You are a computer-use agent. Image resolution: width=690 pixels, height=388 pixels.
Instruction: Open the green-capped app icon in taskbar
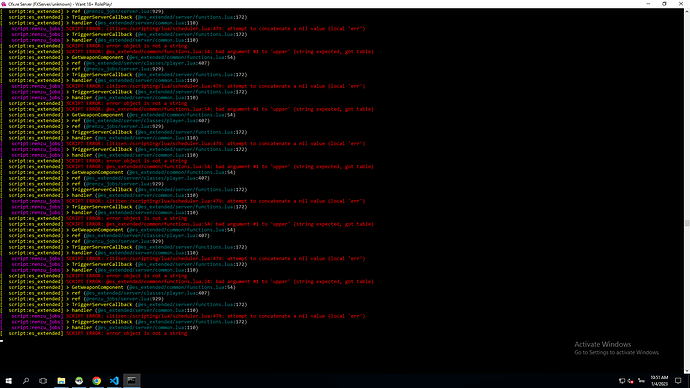(x=79, y=381)
